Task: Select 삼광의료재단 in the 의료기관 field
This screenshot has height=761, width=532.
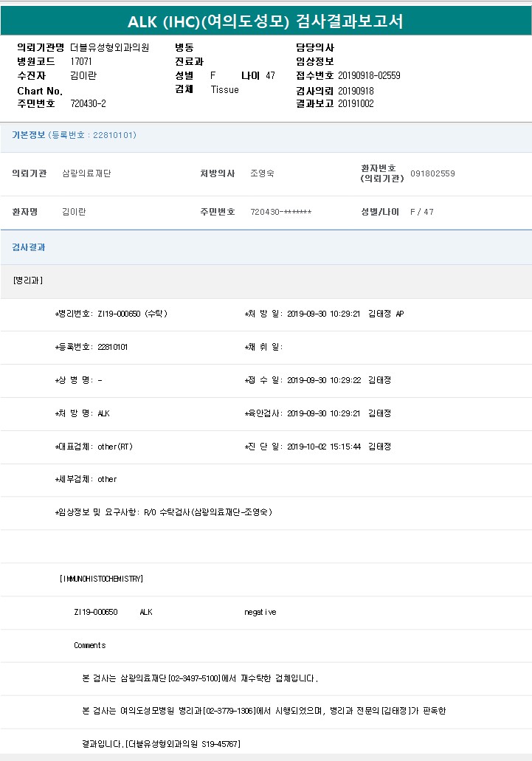Action: (x=86, y=173)
